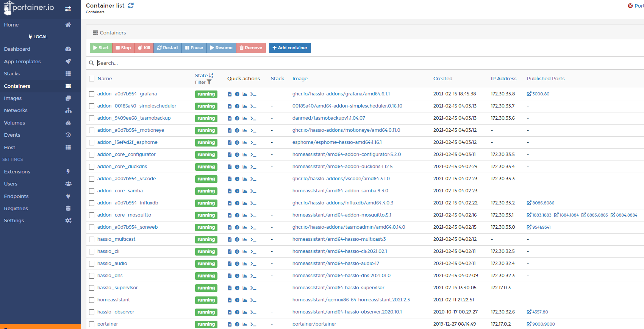Open published port 9000:9000 link
644x329 pixels.
541,324
